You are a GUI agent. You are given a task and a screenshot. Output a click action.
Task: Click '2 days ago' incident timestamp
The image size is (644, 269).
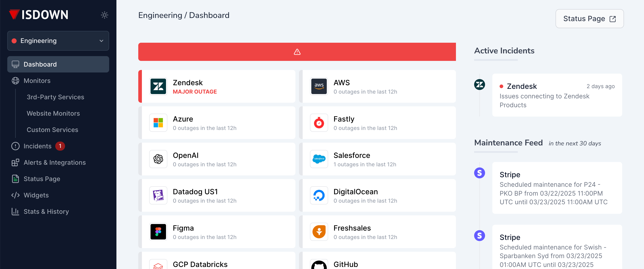pyautogui.click(x=601, y=86)
